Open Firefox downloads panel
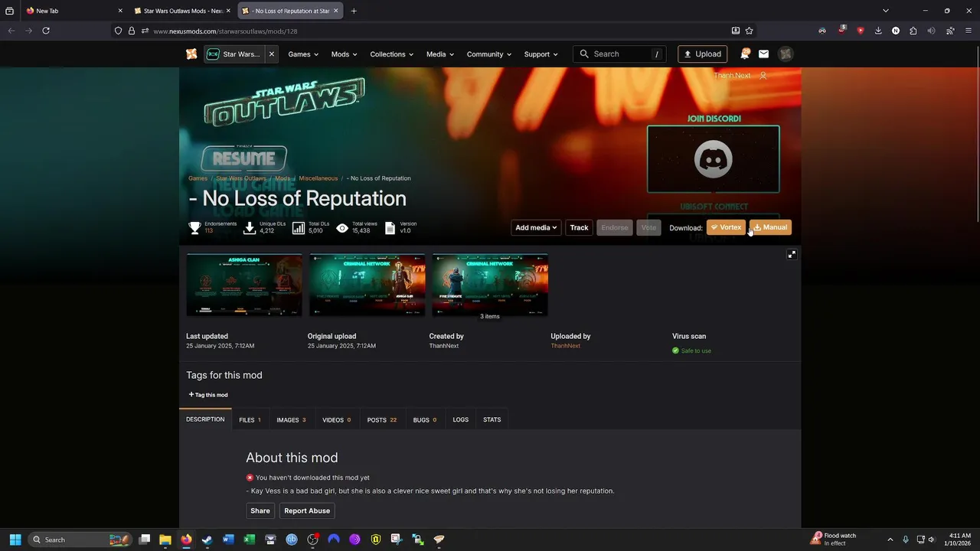 (x=878, y=31)
